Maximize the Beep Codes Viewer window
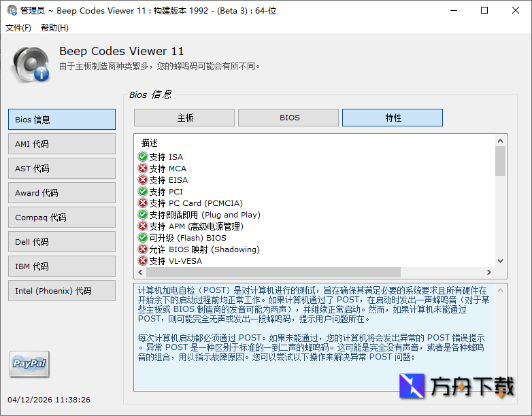This screenshot has width=532, height=416. (x=484, y=10)
